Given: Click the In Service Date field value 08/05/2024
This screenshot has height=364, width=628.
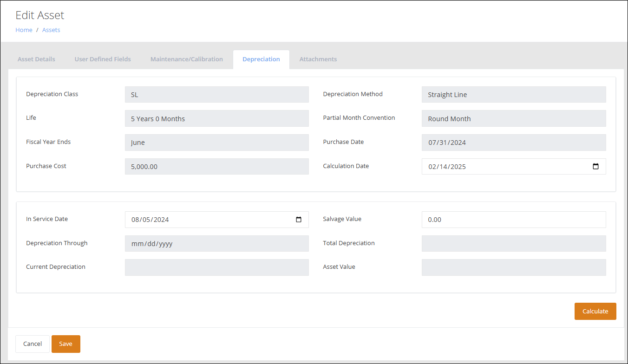Looking at the screenshot, I should [150, 220].
